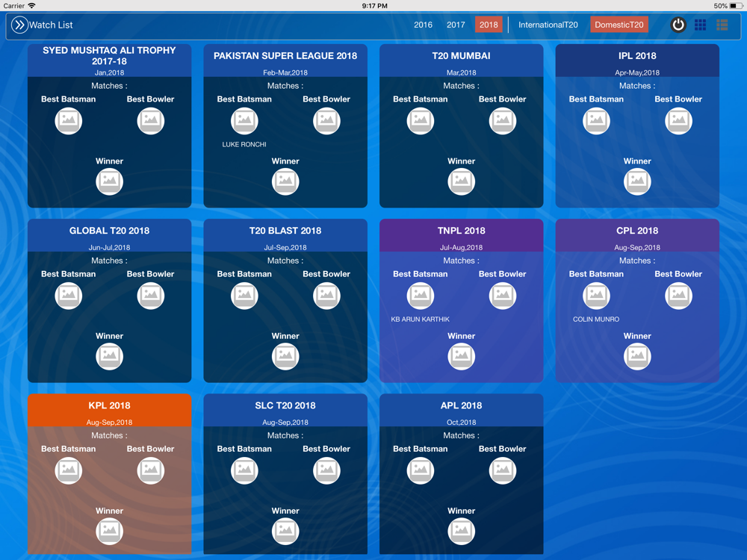Tap Best Bowler image in TNPL 2018 card
Screen dimensions: 747x560
pos(503,295)
